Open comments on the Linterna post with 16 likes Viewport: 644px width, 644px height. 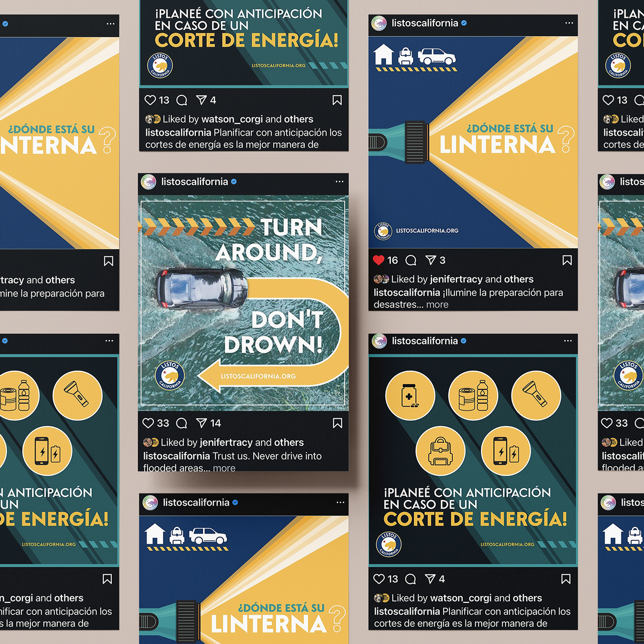point(411,260)
